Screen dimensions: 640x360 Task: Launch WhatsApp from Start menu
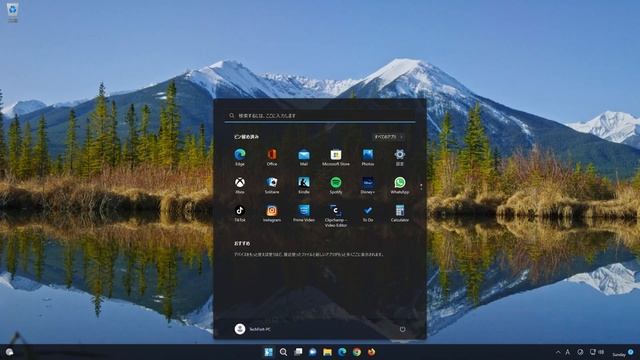point(400,185)
